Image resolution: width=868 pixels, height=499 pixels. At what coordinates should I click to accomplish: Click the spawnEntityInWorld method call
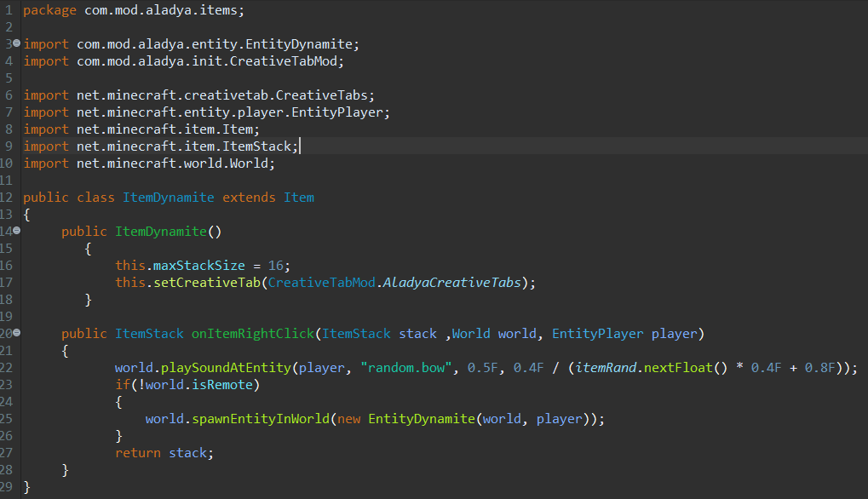coord(260,419)
